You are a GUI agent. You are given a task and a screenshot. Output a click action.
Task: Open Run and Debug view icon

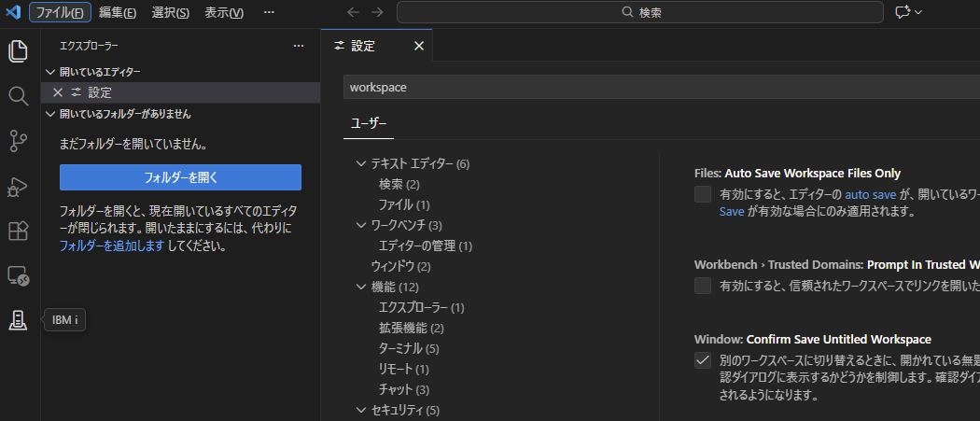pyautogui.click(x=18, y=187)
